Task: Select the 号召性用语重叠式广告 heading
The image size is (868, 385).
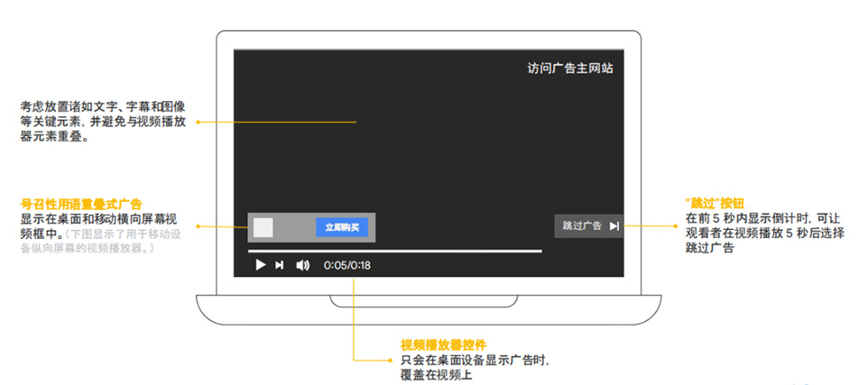Action: [x=81, y=204]
